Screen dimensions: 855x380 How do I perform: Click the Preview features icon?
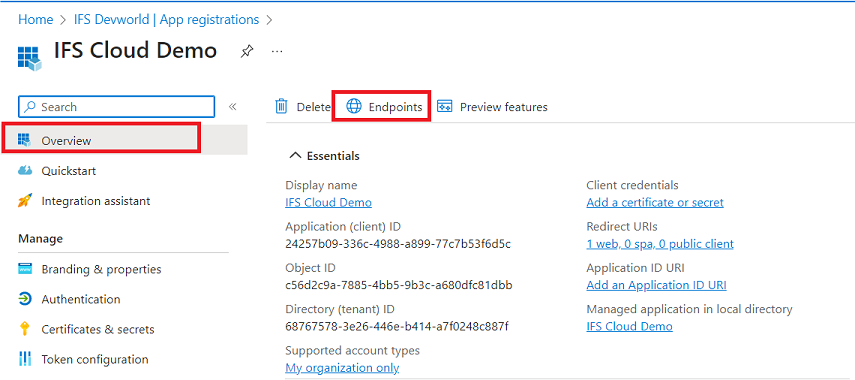[445, 106]
